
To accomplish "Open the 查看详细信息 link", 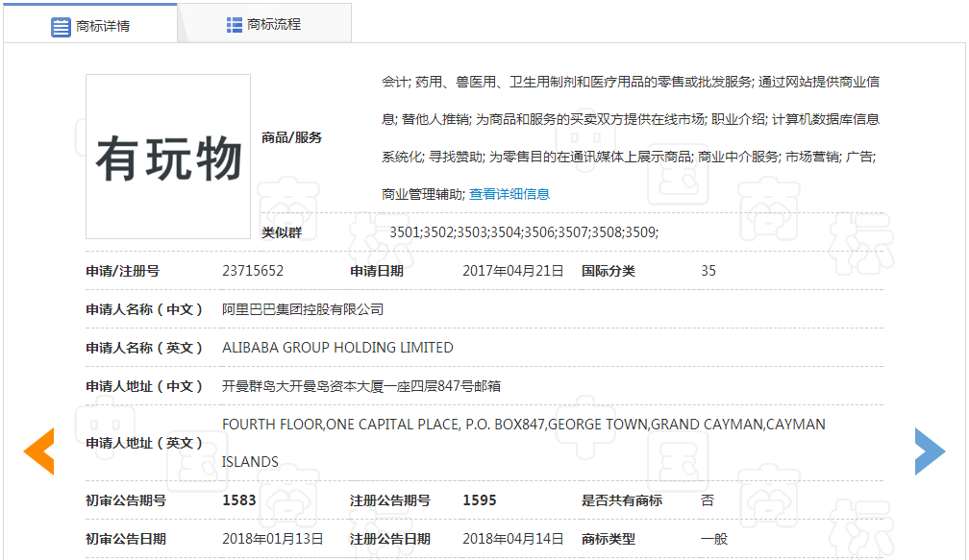I will tap(509, 194).
